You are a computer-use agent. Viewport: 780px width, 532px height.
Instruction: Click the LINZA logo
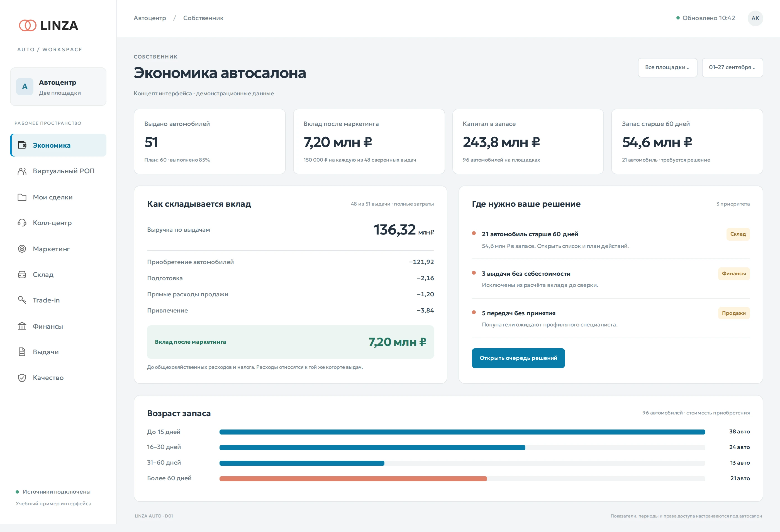click(49, 26)
